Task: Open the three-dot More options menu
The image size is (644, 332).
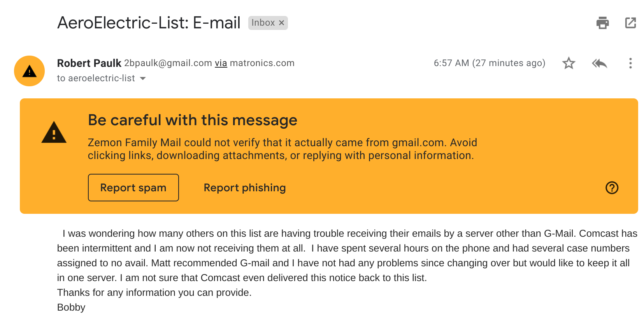Action: (630, 63)
